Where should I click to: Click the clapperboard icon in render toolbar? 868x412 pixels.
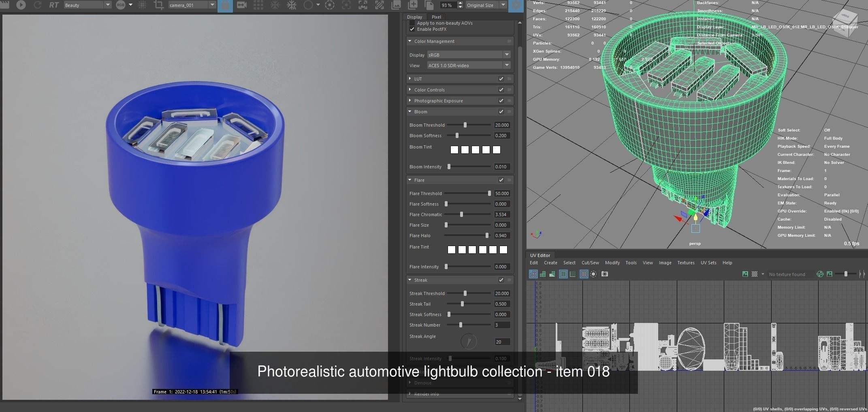pos(5,4)
